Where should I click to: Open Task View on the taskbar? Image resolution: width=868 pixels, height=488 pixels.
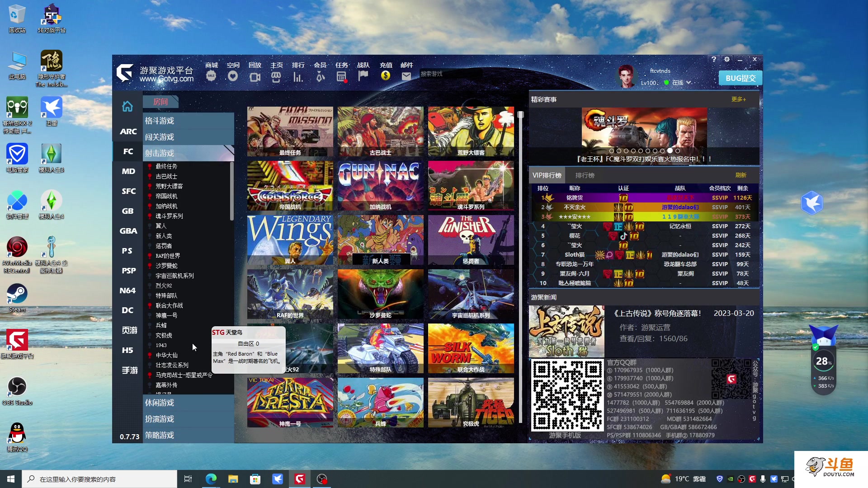(x=188, y=479)
